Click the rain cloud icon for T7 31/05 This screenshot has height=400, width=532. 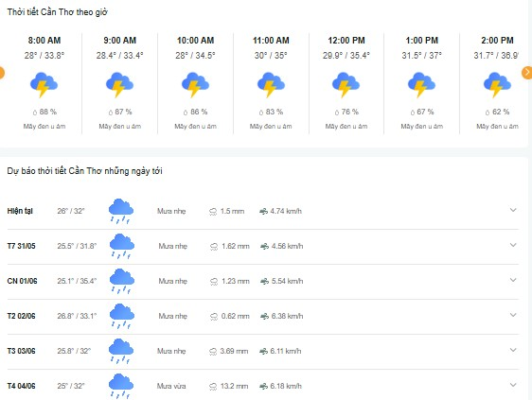click(122, 246)
